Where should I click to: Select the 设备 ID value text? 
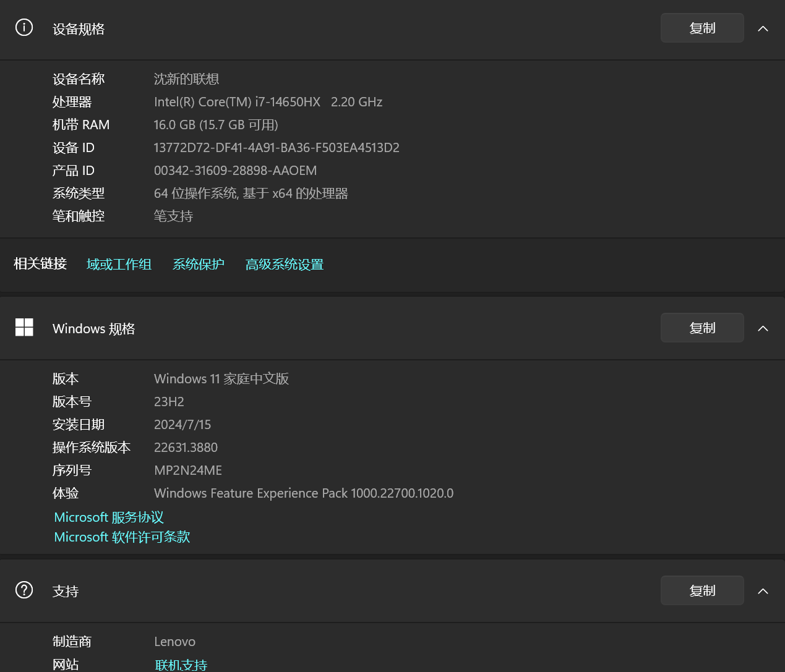(x=277, y=147)
